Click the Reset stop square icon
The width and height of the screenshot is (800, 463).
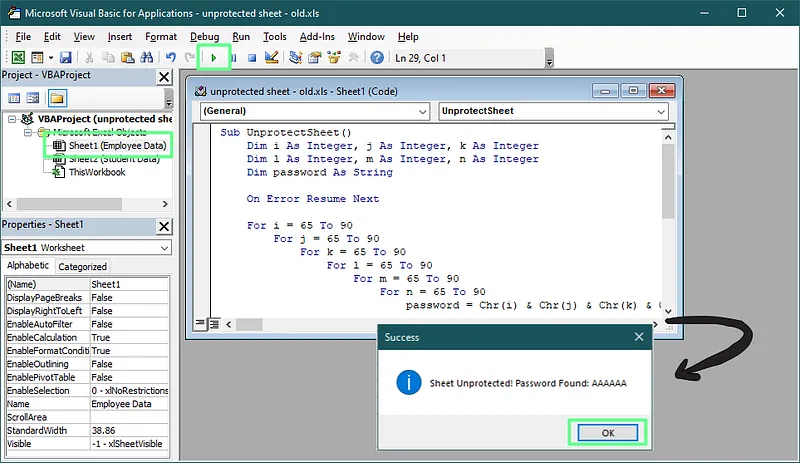click(252, 58)
